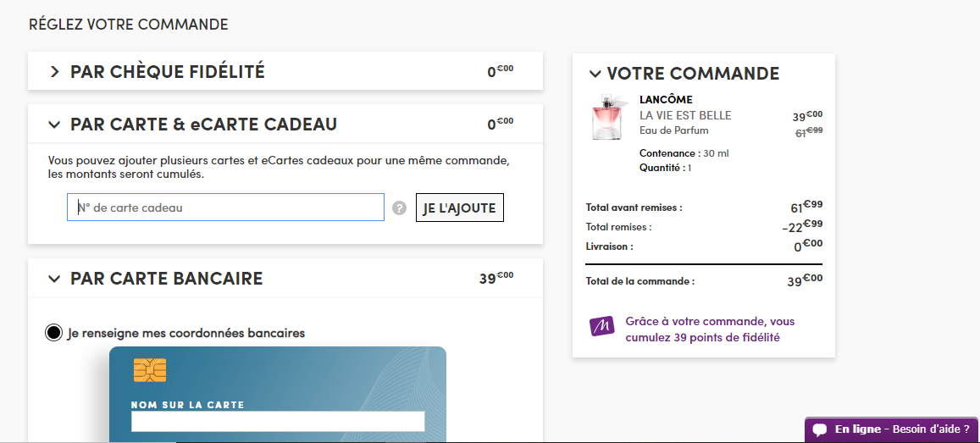Open the gift card help question mark

click(400, 208)
